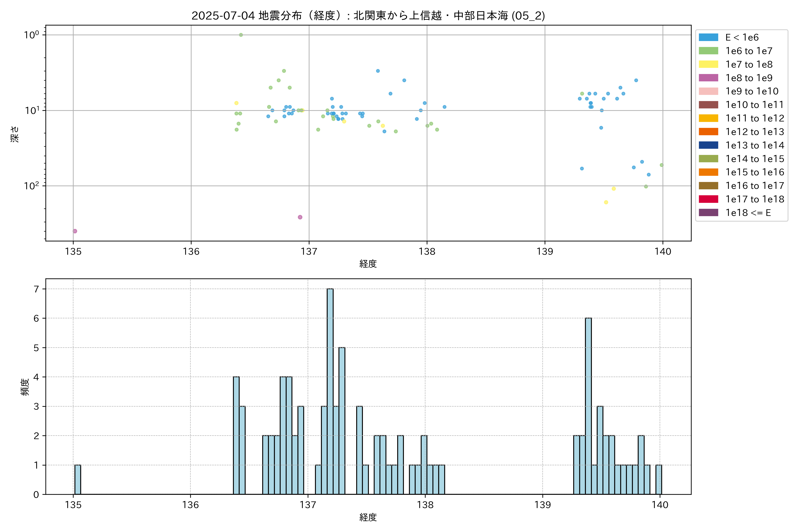Click the red 1e17 to 1e18 swatch

708,199
